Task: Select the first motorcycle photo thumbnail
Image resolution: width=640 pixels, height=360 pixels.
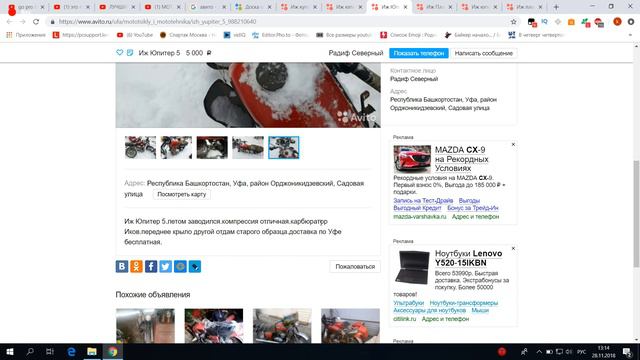Action: coord(140,147)
